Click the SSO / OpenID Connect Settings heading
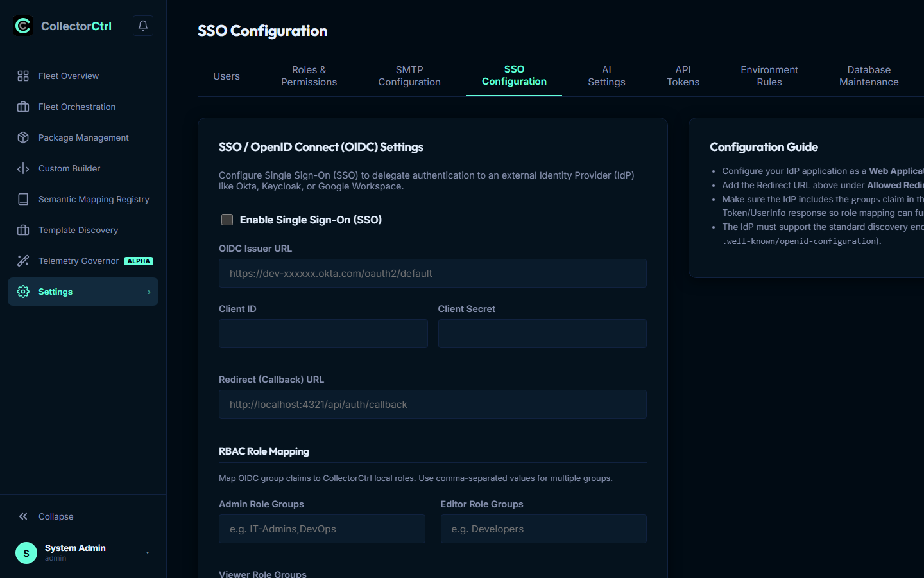This screenshot has height=578, width=924. click(321, 147)
